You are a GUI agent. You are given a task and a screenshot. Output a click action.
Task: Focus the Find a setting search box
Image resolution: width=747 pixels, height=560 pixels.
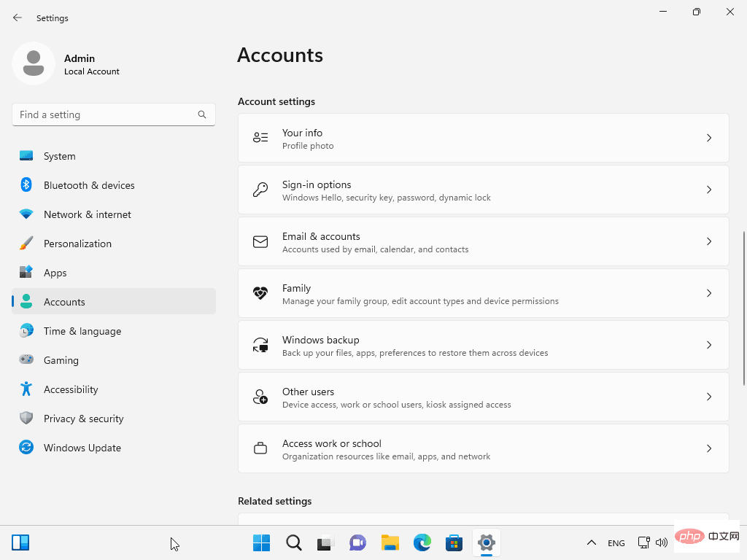click(x=113, y=114)
